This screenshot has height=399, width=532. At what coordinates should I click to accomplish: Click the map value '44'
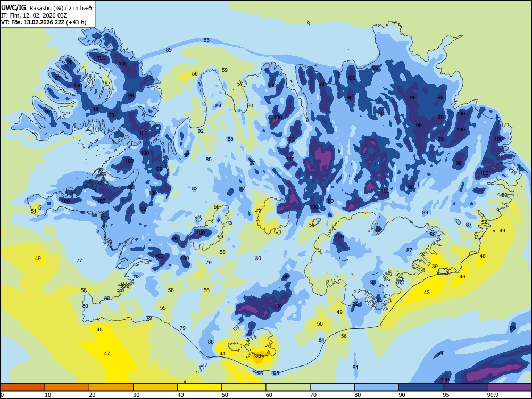pyautogui.click(x=222, y=354)
